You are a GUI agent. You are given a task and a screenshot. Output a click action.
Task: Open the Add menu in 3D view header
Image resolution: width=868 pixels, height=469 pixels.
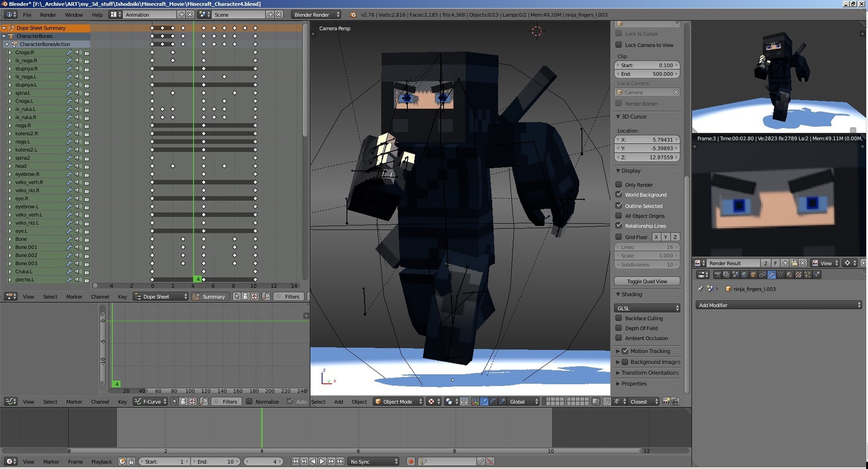pos(339,402)
